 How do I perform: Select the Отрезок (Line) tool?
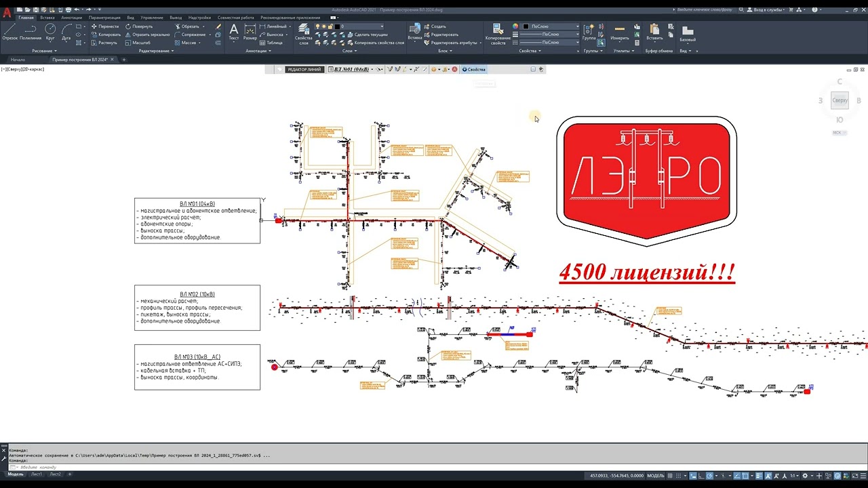pyautogui.click(x=9, y=31)
